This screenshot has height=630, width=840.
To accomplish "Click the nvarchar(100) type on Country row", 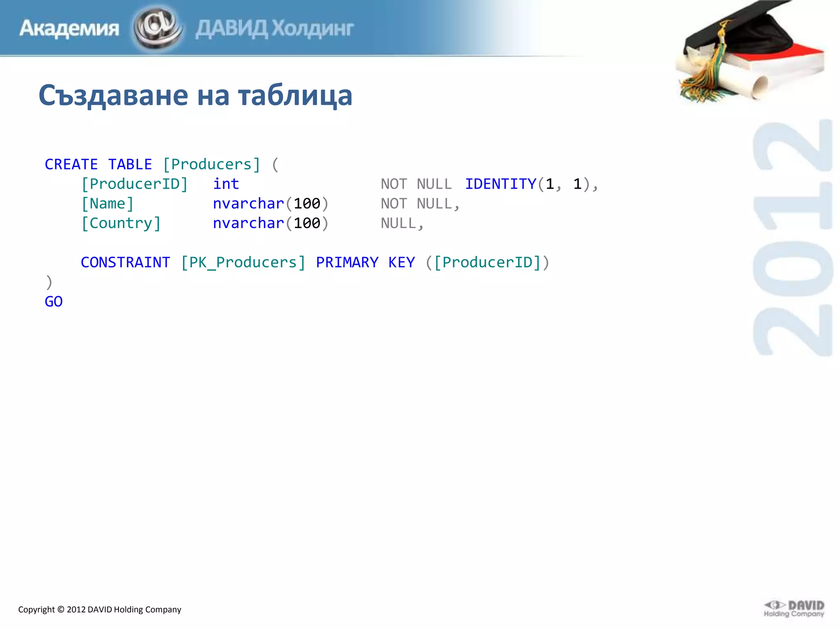I will [271, 223].
